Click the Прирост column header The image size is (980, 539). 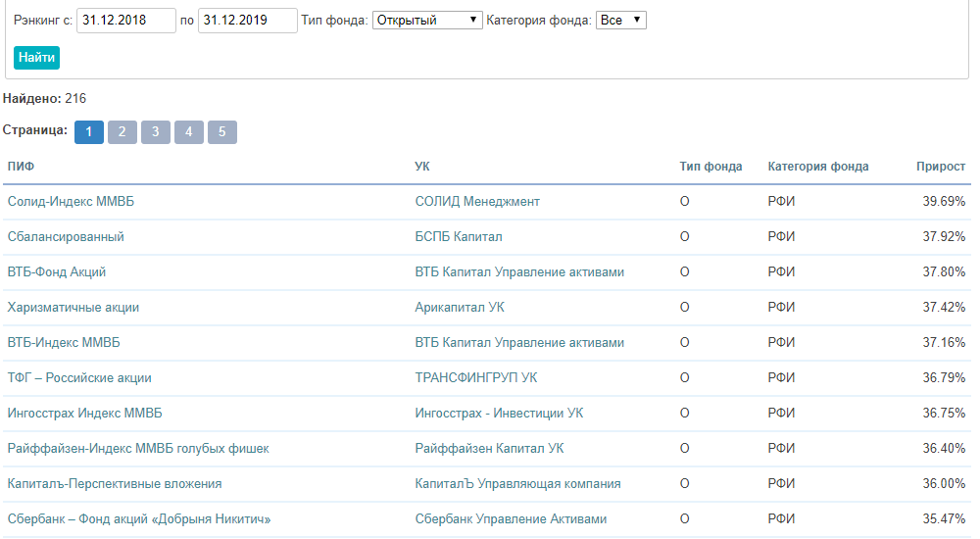941,167
